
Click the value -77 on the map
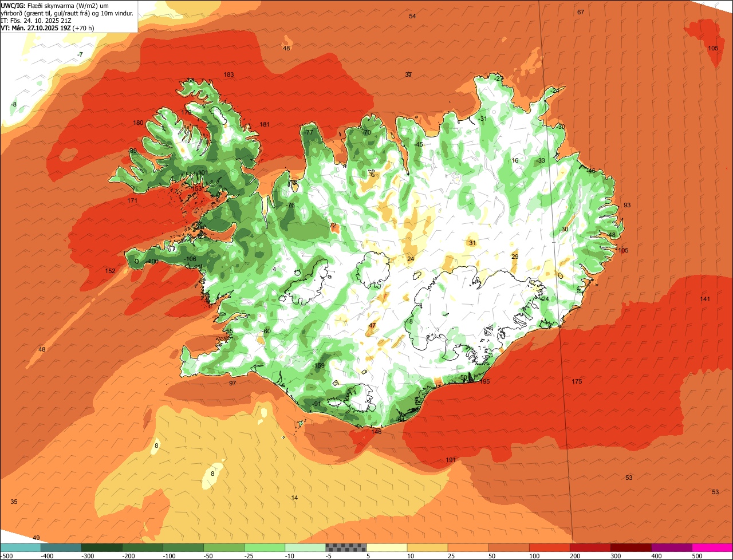[x=309, y=133]
